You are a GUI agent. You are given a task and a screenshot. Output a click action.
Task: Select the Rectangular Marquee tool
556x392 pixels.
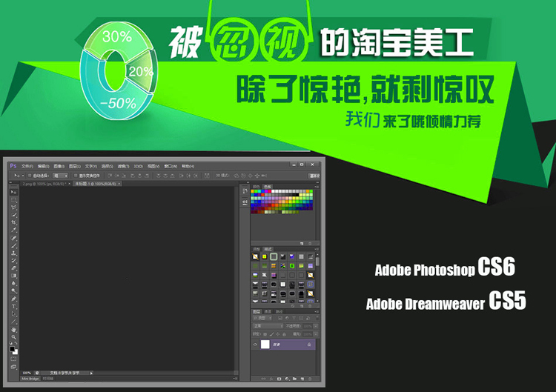point(13,200)
